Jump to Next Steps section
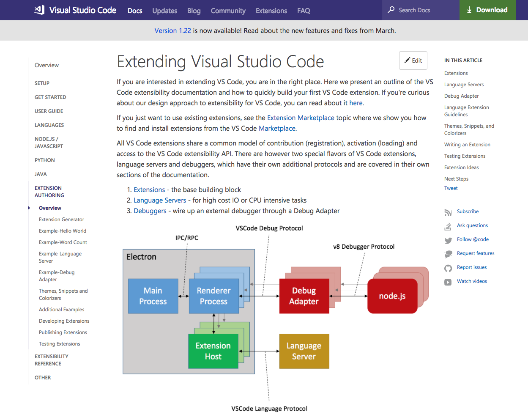This screenshot has height=420, width=528. click(456, 179)
